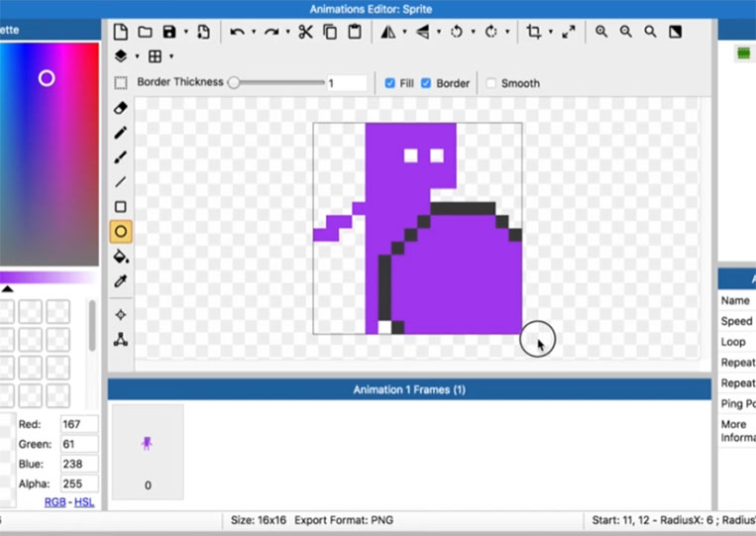Image resolution: width=756 pixels, height=536 pixels.
Task: Expand the undo history dropdown arrow
Action: 254,32
